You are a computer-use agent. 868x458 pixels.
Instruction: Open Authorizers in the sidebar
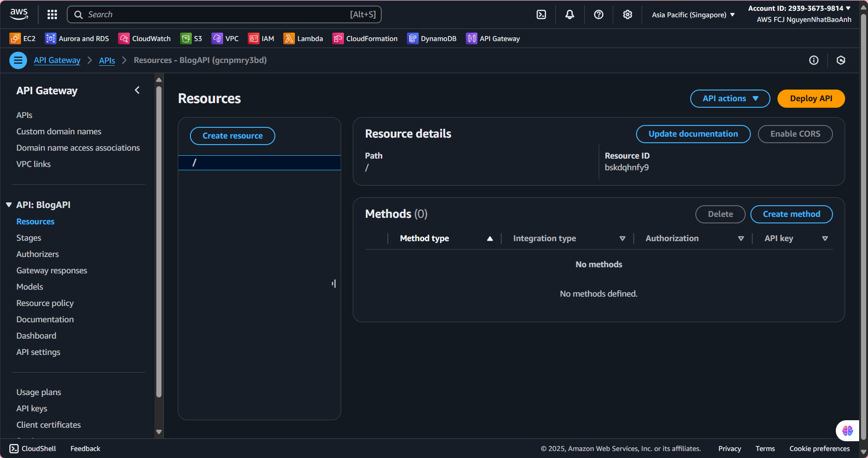pyautogui.click(x=38, y=254)
